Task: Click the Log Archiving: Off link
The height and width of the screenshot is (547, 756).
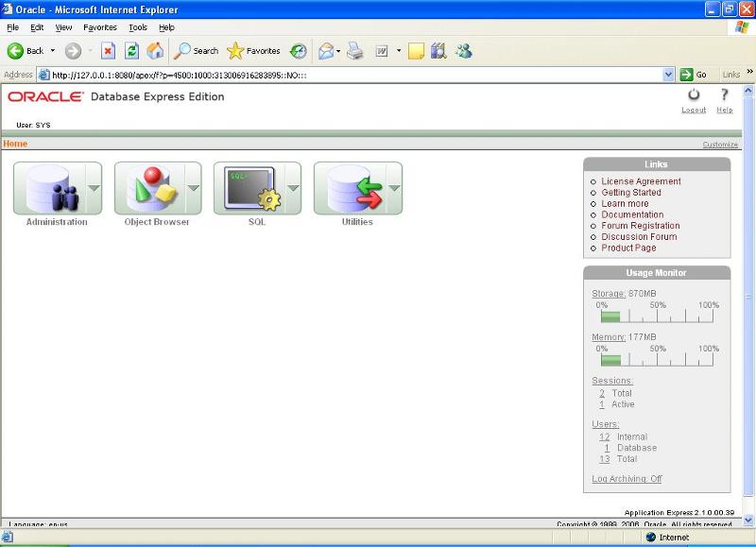Action: (627, 479)
